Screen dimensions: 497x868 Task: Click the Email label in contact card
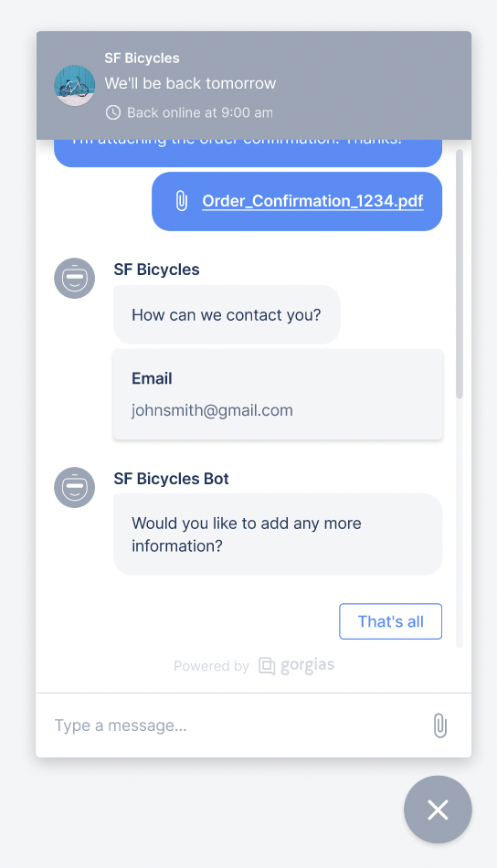click(152, 378)
